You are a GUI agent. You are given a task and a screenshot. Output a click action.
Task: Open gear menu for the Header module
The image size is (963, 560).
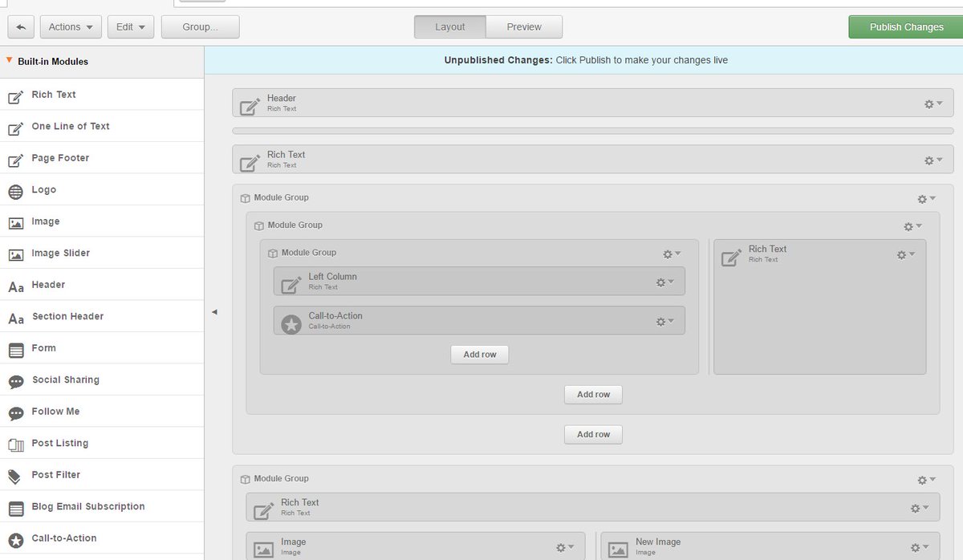point(933,103)
